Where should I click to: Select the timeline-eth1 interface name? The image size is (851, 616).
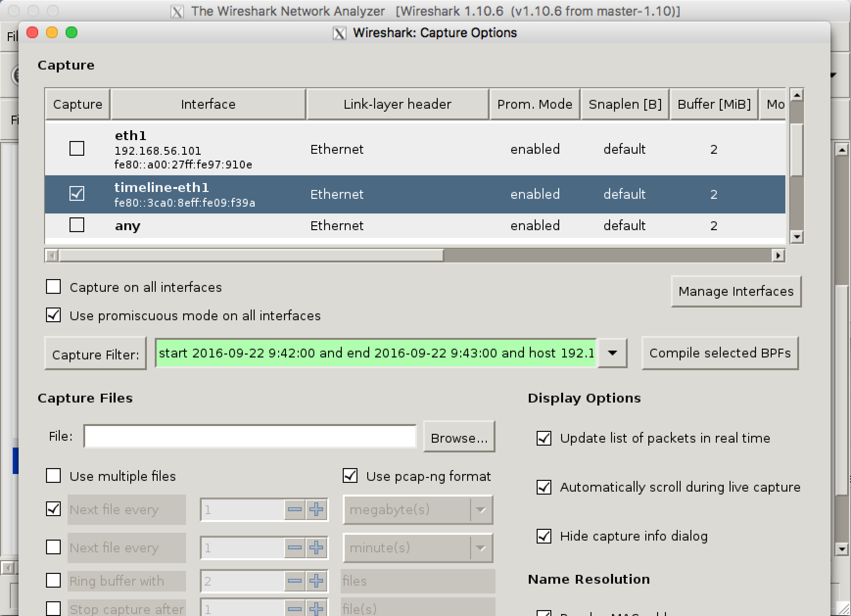coord(162,188)
